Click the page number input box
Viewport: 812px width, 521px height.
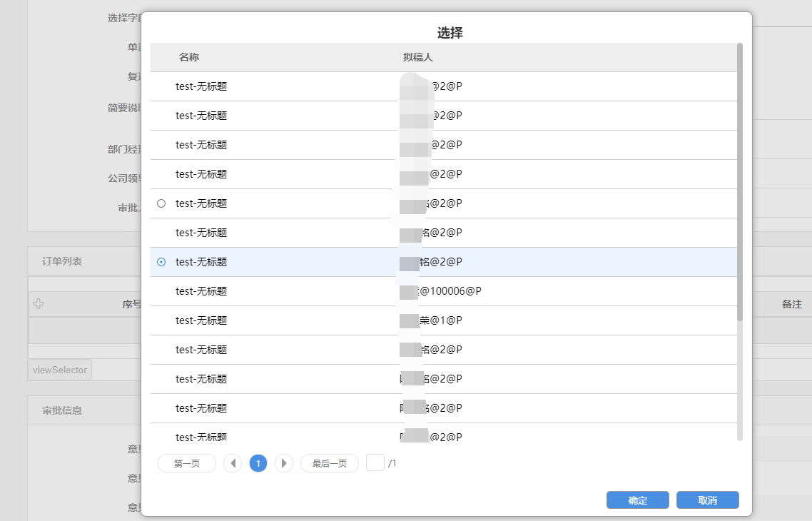click(x=375, y=462)
